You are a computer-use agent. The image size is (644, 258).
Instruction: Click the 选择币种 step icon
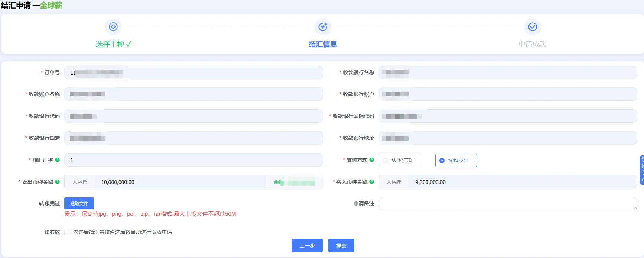(113, 27)
